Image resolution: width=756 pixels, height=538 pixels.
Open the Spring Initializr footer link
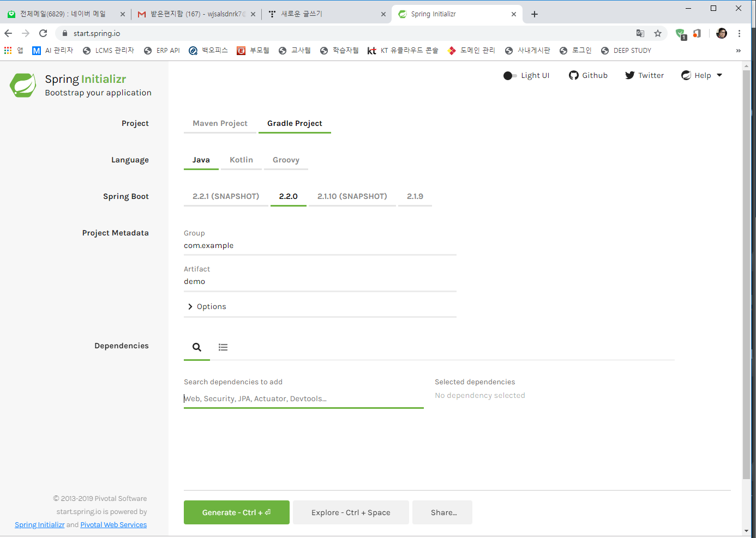coord(39,525)
